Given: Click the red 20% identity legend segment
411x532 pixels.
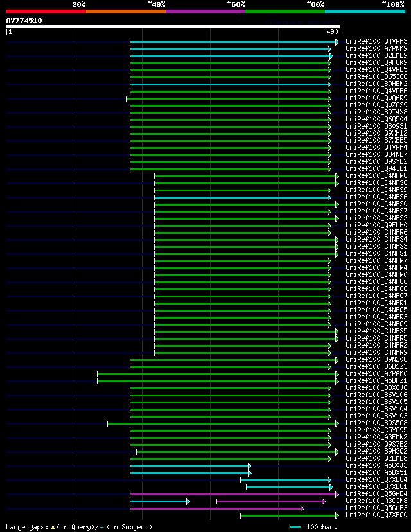Looking at the screenshot, I should pos(46,12).
